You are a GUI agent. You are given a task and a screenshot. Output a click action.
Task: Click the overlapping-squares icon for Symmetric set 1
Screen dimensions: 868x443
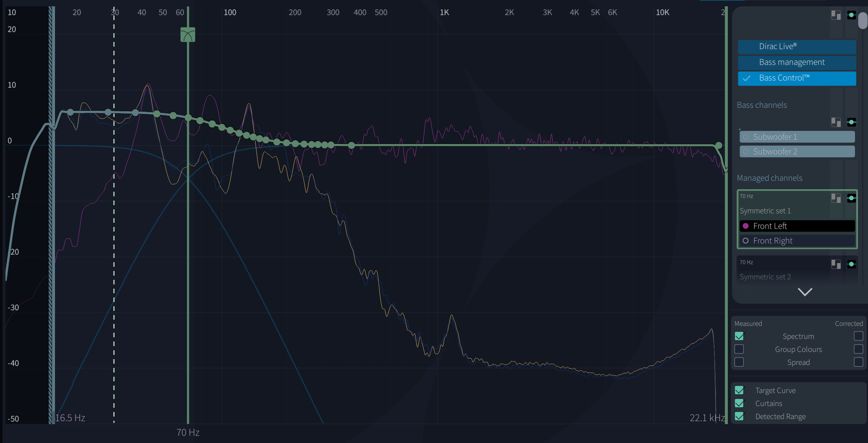click(x=836, y=198)
